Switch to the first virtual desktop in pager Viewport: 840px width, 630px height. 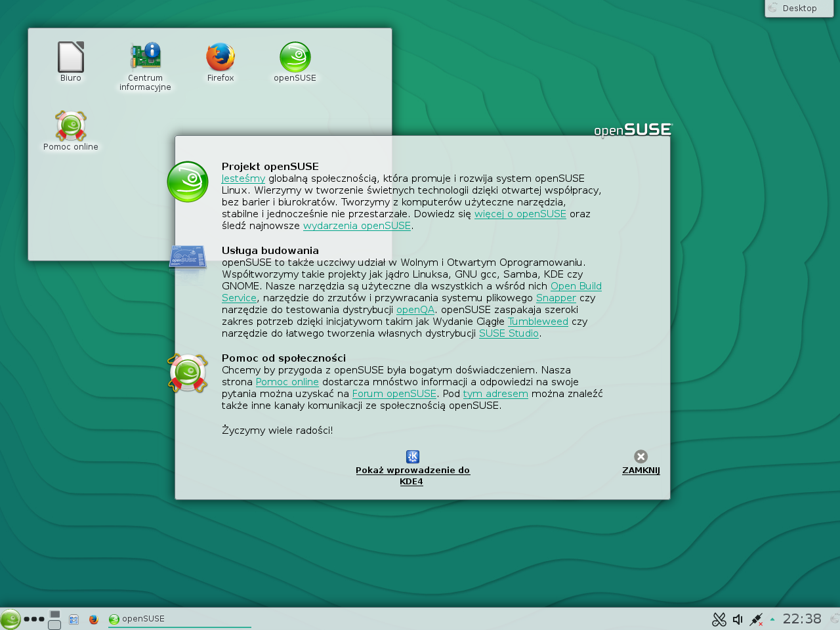pyautogui.click(x=54, y=614)
